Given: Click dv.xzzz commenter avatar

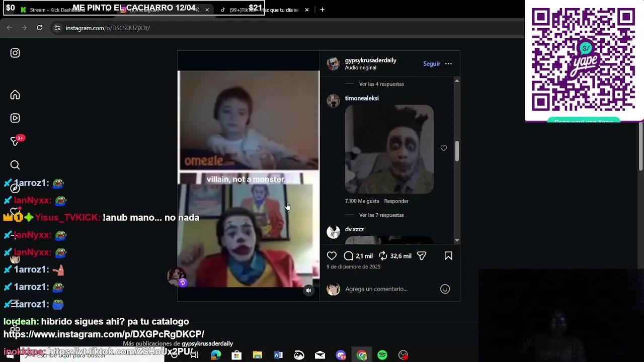Looking at the screenshot, I should [x=333, y=232].
